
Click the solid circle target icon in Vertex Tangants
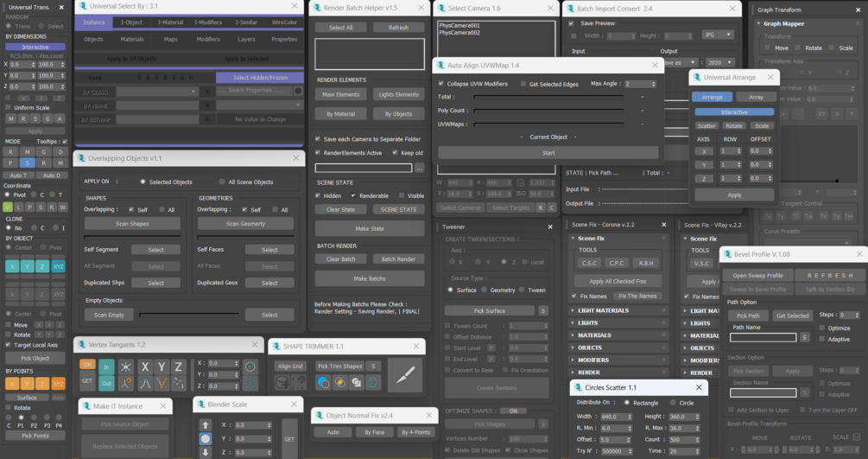click(x=250, y=367)
